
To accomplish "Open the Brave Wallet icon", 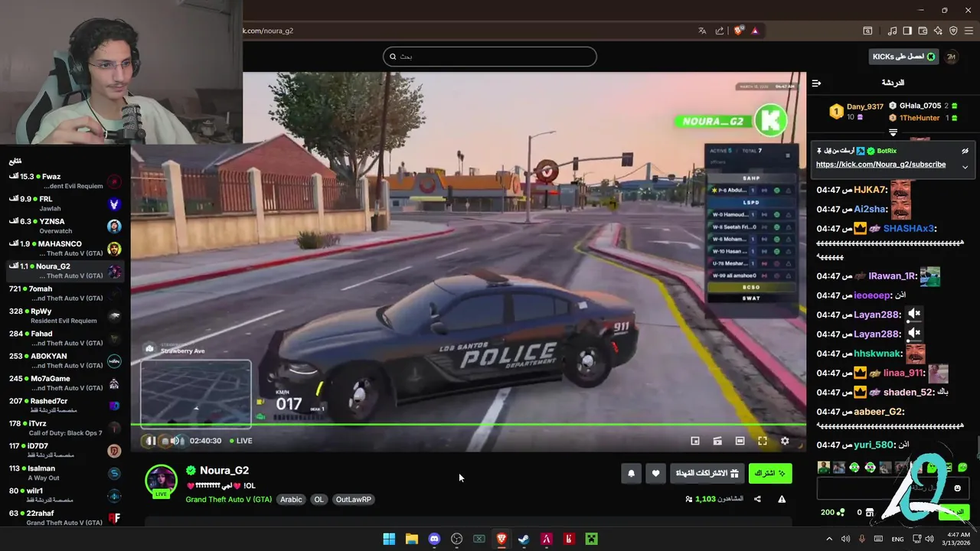I will tap(923, 31).
